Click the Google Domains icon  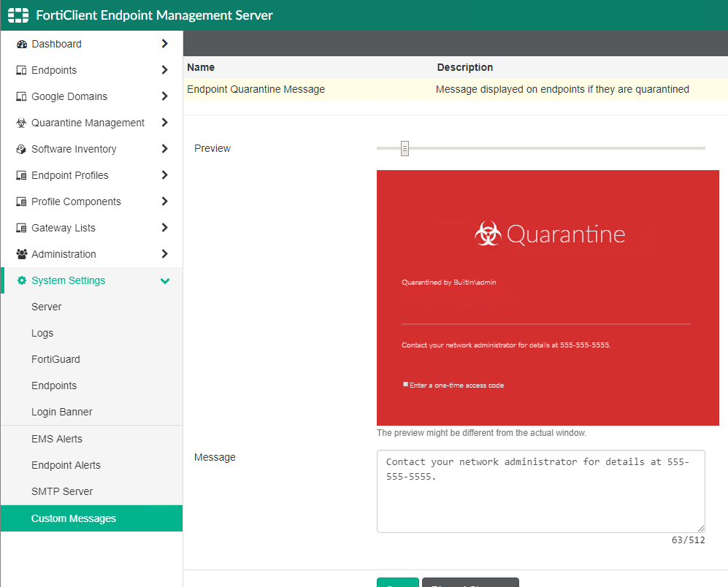tap(21, 96)
